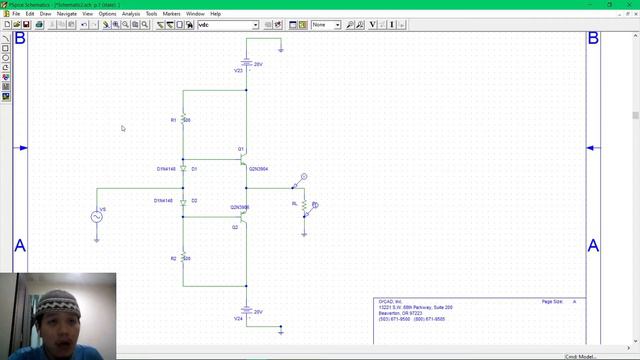Select the Q2 Q2N3906 transistor symbol
This screenshot has height=360, width=640.
[x=244, y=217]
